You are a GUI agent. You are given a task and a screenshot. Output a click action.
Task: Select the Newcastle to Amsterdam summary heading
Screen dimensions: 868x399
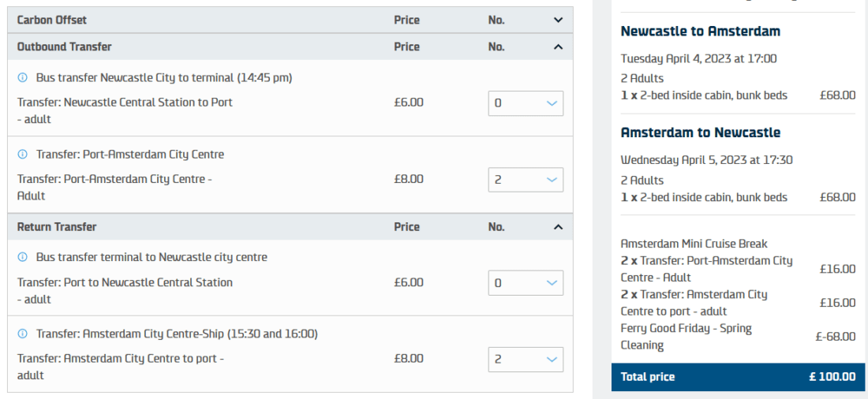click(x=700, y=32)
